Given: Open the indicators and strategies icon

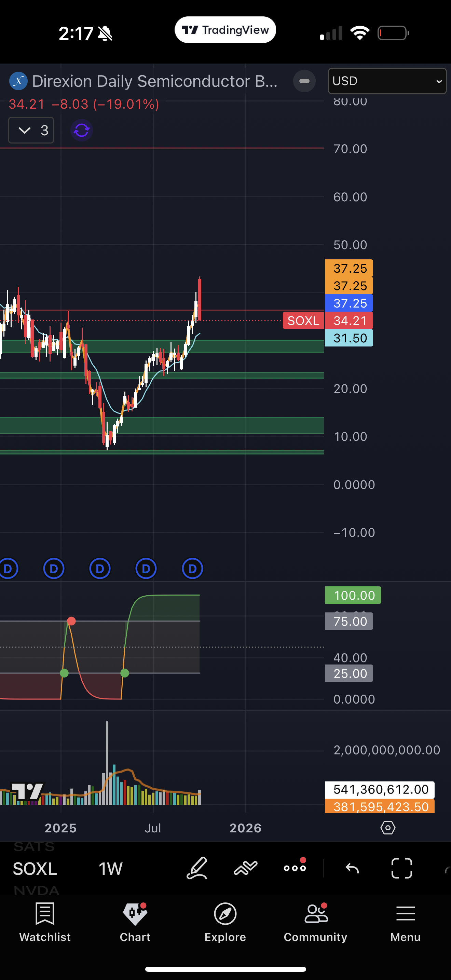Looking at the screenshot, I should pyautogui.click(x=246, y=869).
